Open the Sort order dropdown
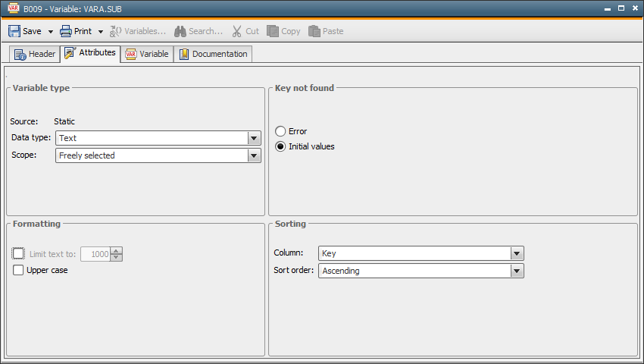Image resolution: width=644 pixels, height=364 pixels. [x=517, y=271]
